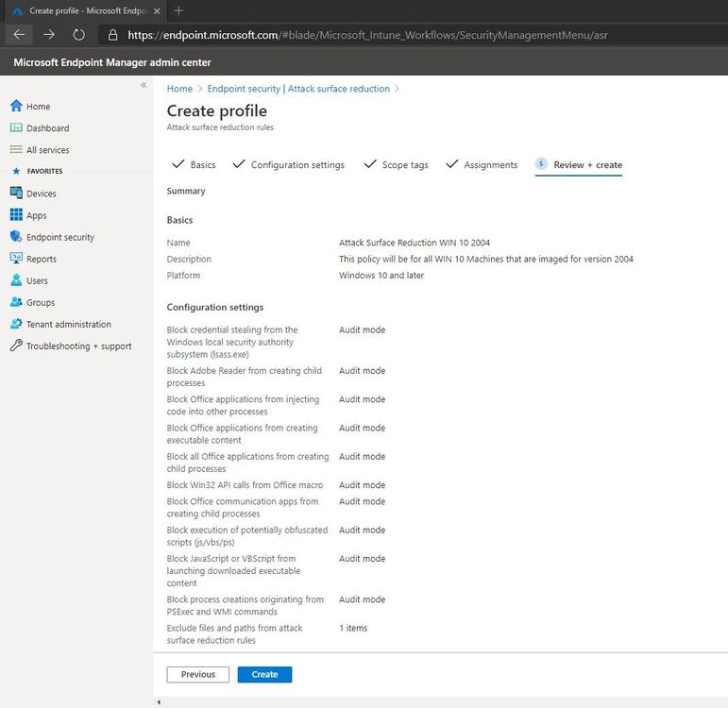Open Devices in the sidebar
Screen dimensions: 728x708
42,194
